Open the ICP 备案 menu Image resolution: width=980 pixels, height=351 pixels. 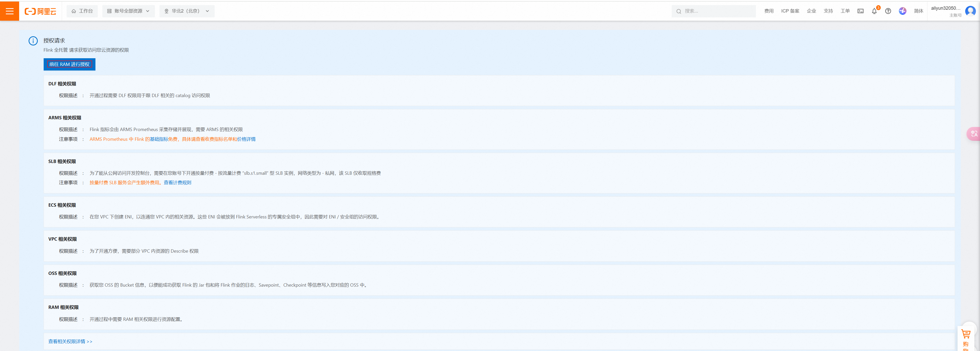click(790, 11)
